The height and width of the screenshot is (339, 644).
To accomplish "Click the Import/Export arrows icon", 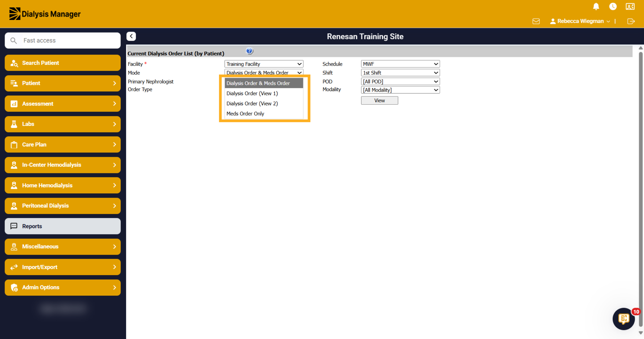I will point(14,267).
